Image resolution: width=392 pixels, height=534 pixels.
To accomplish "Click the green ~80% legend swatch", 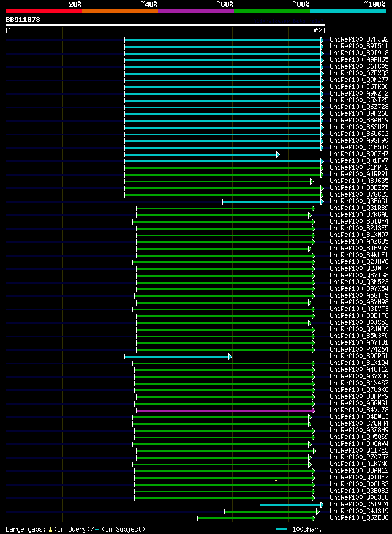I will tap(272, 11).
